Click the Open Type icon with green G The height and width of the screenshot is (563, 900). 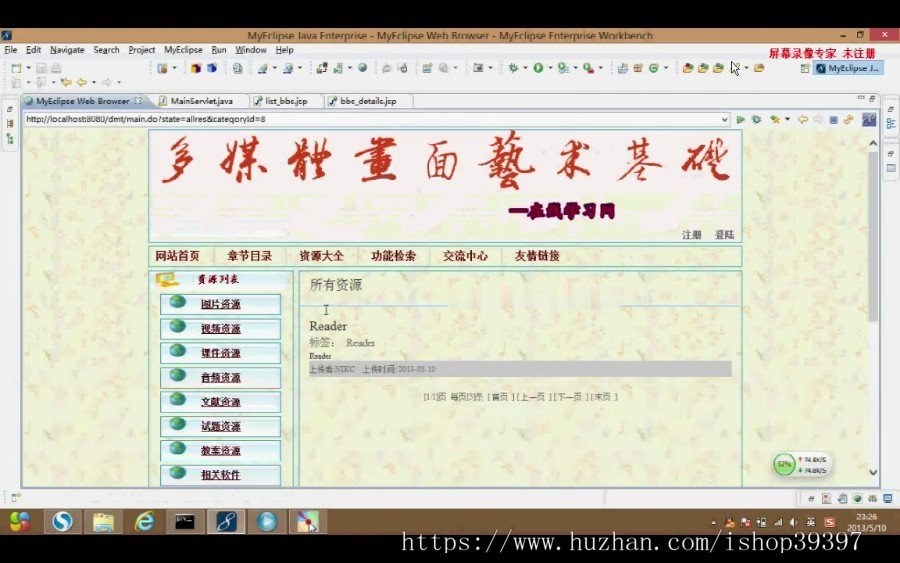[x=654, y=68]
